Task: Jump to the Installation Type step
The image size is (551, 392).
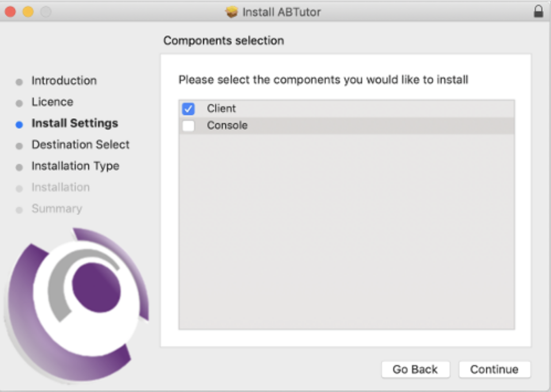Action: tap(75, 166)
